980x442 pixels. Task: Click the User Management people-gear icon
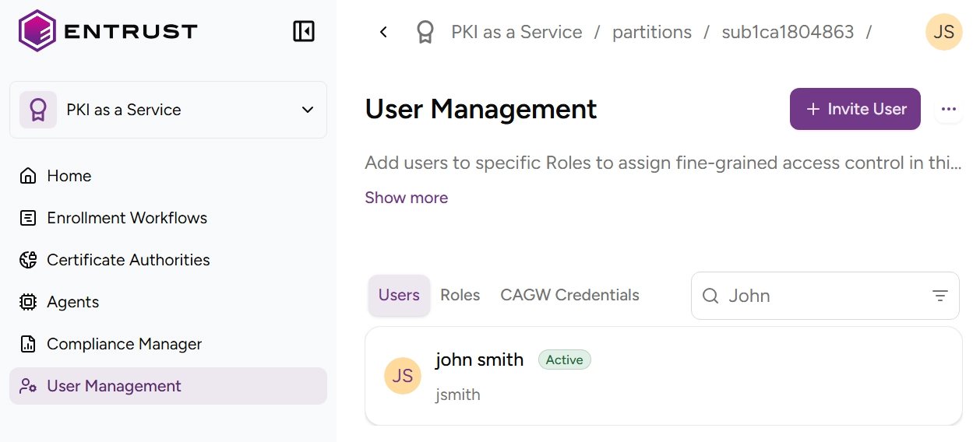coord(28,386)
